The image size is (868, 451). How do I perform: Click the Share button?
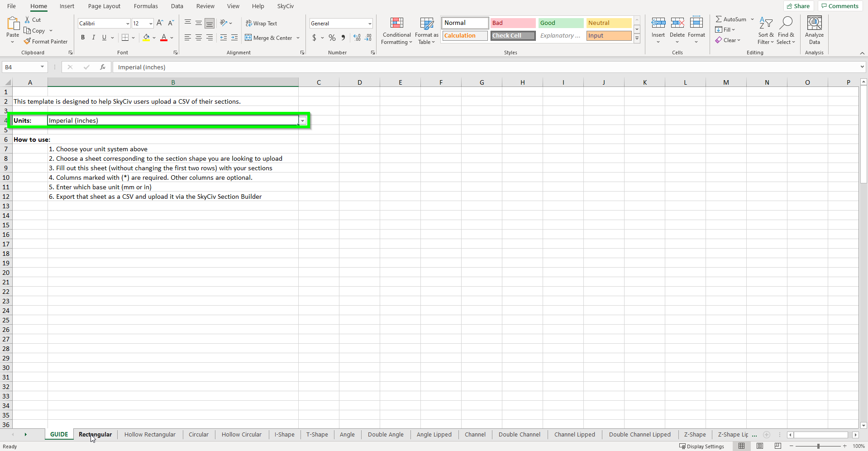click(x=798, y=6)
